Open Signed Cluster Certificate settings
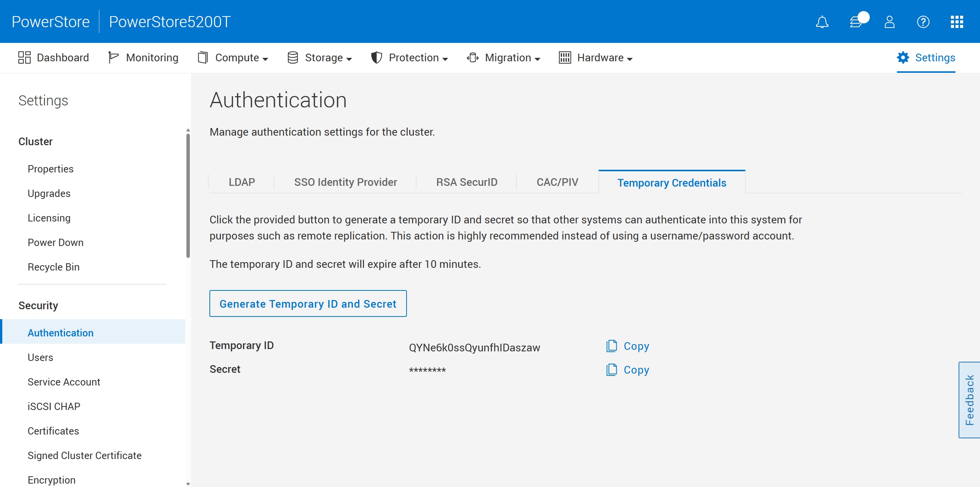This screenshot has height=487, width=980. coord(85,456)
